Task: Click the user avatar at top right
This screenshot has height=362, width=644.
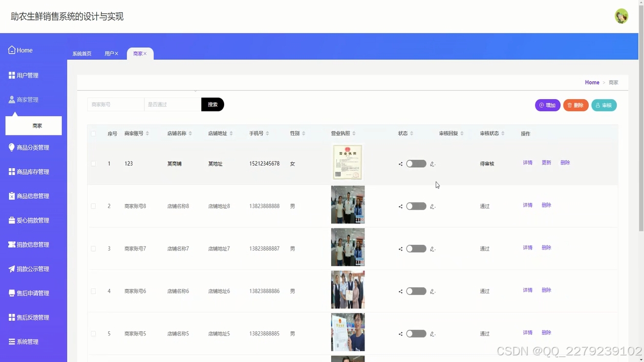Action: (621, 16)
